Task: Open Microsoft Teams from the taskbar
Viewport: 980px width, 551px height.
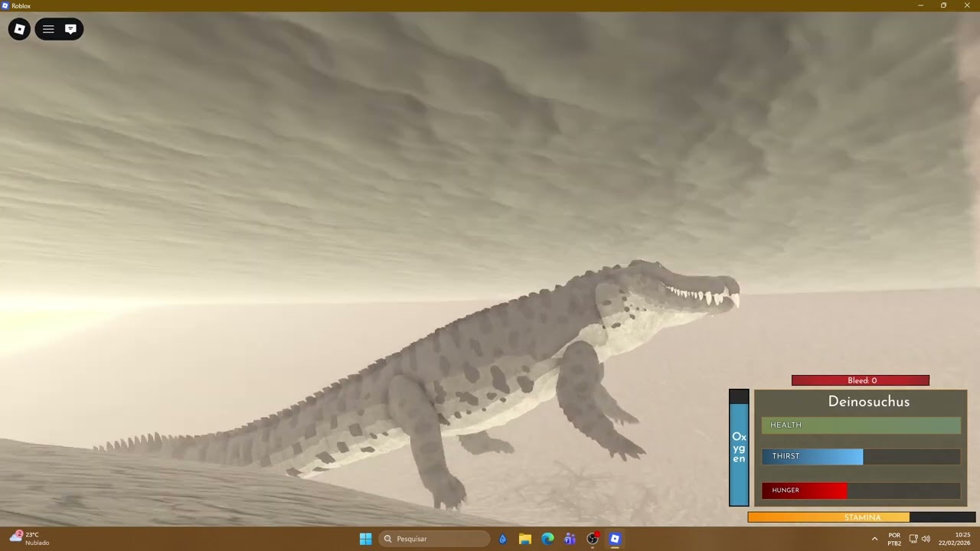Action: click(570, 539)
